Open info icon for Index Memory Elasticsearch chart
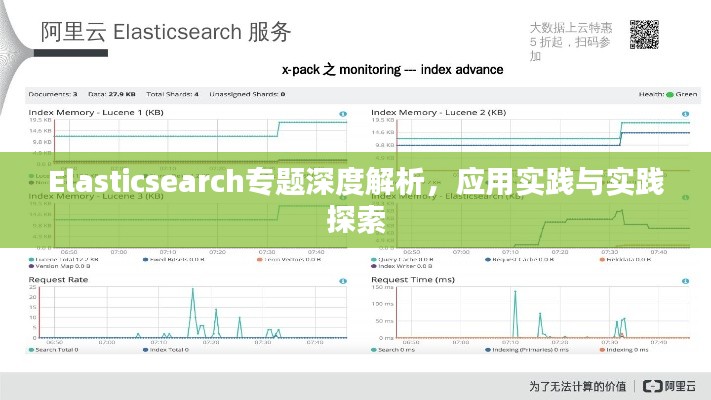 pyautogui.click(x=685, y=197)
